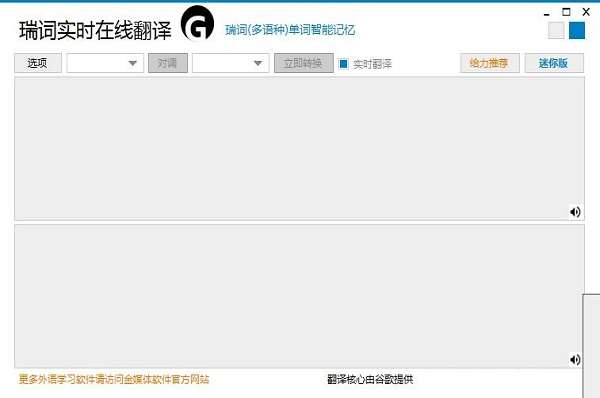The height and width of the screenshot is (398, 600).
Task: Click inside the upper source text area
Action: click(x=299, y=148)
